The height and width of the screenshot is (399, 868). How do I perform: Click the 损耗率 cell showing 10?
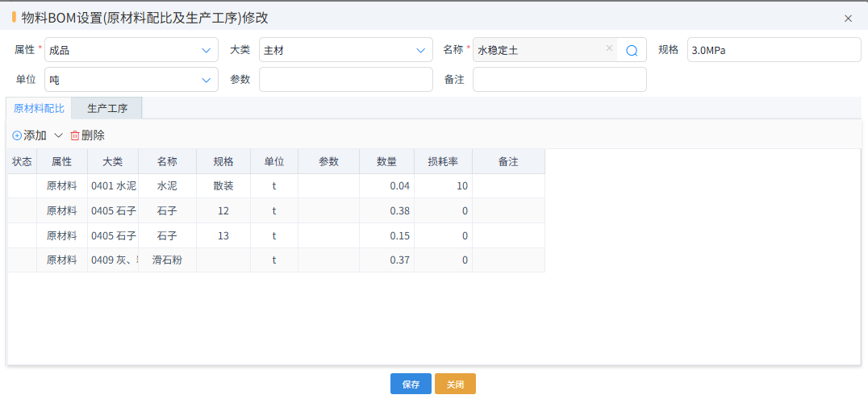pos(443,186)
